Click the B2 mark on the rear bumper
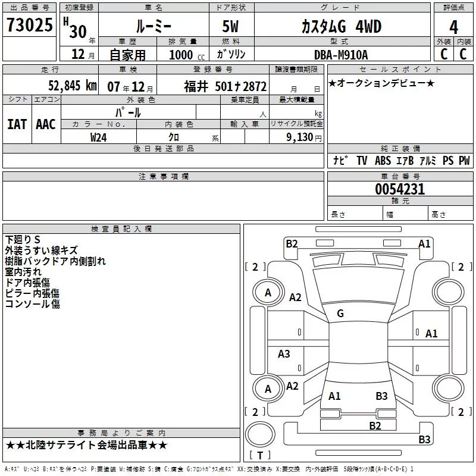This screenshot has width=476, height=476. [375, 425]
